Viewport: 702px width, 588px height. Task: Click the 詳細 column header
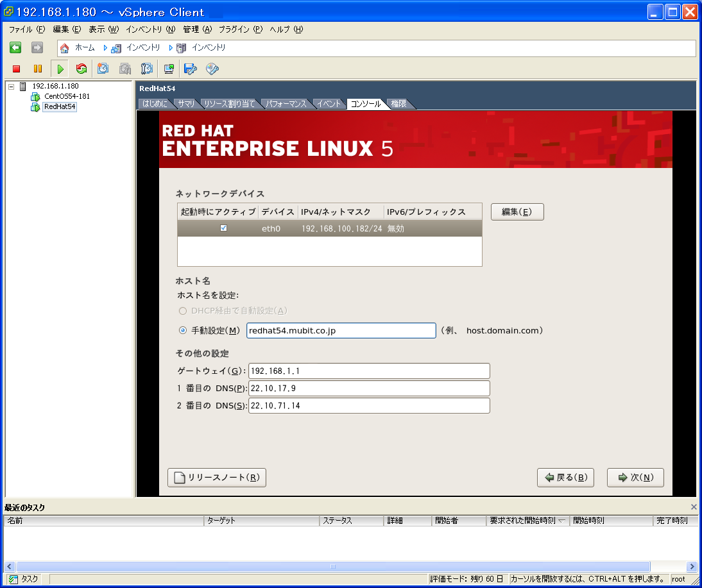[408, 521]
